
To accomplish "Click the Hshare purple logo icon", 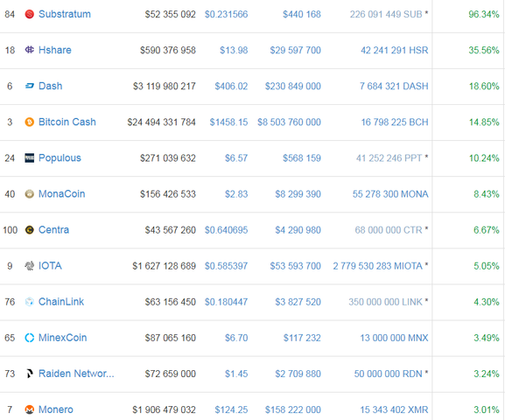I will [x=29, y=50].
